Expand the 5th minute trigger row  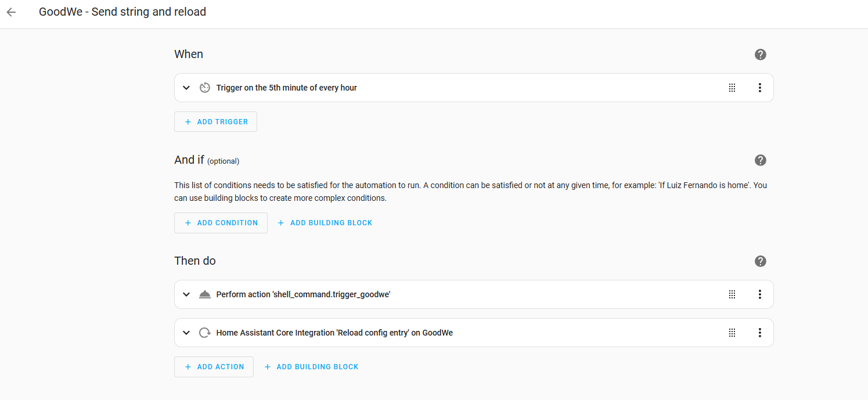click(x=186, y=88)
